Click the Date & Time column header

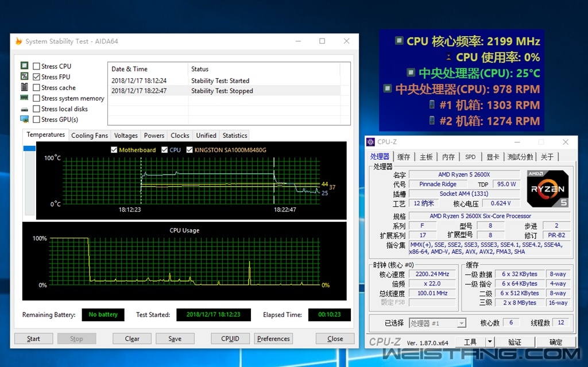tap(148, 69)
